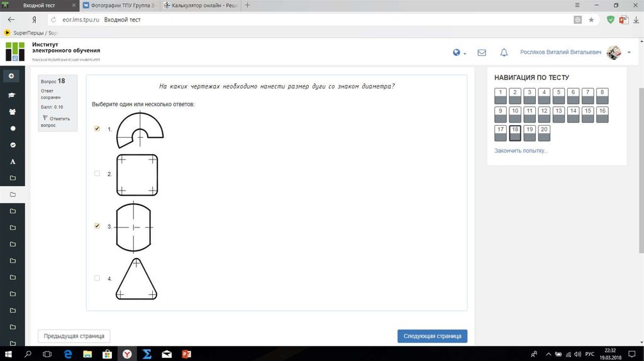Image resolution: width=644 pixels, height=361 pixels.
Task: Open the language globe menu
Action: 458,53
